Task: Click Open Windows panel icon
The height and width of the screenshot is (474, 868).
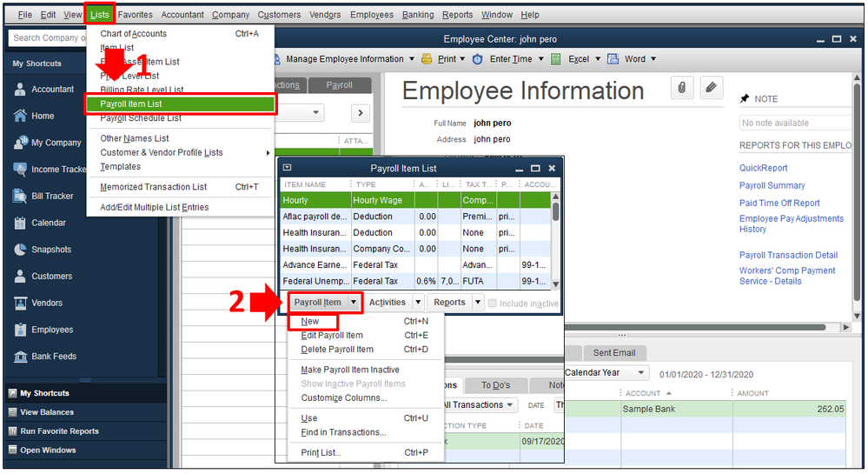Action: pyautogui.click(x=12, y=451)
